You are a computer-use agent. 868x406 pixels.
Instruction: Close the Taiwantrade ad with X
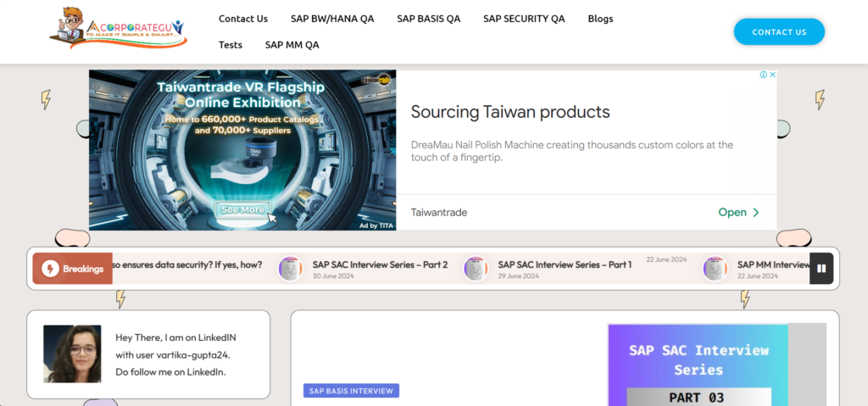tap(773, 75)
